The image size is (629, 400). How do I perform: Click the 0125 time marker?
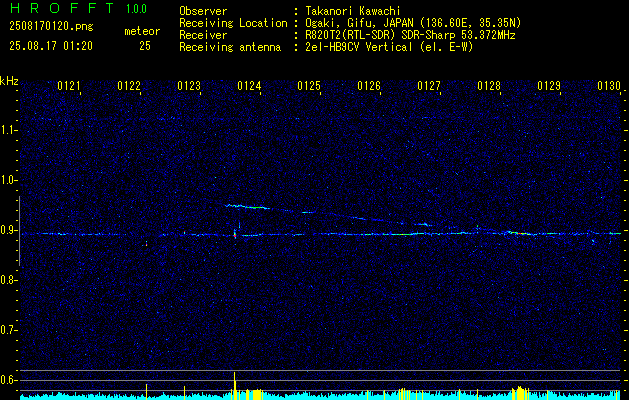(309, 86)
